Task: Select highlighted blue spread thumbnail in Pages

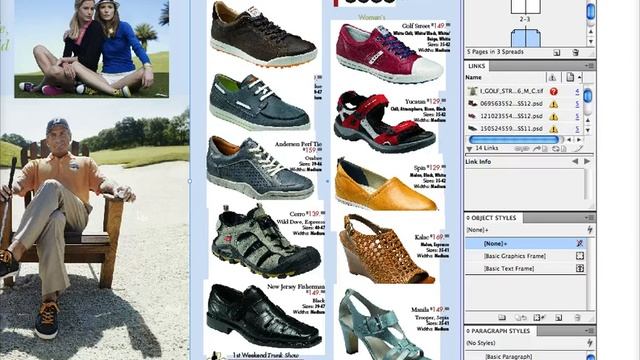Action: click(x=526, y=38)
